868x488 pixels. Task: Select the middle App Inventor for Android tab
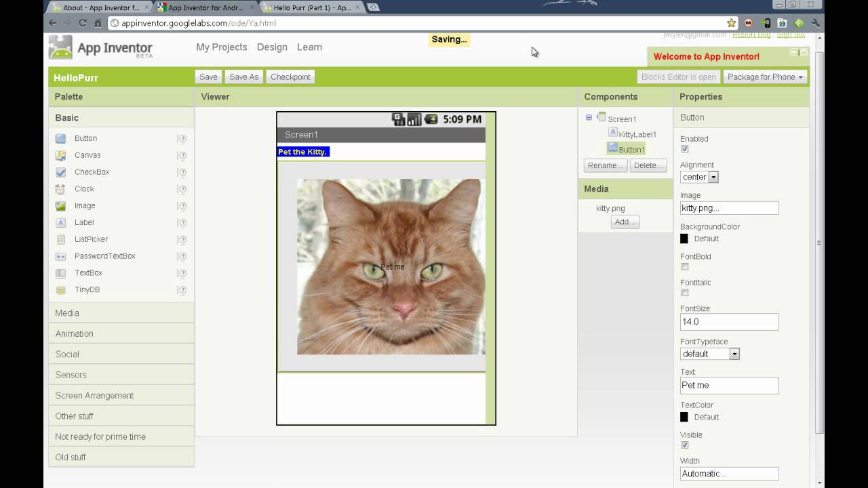[x=206, y=7]
